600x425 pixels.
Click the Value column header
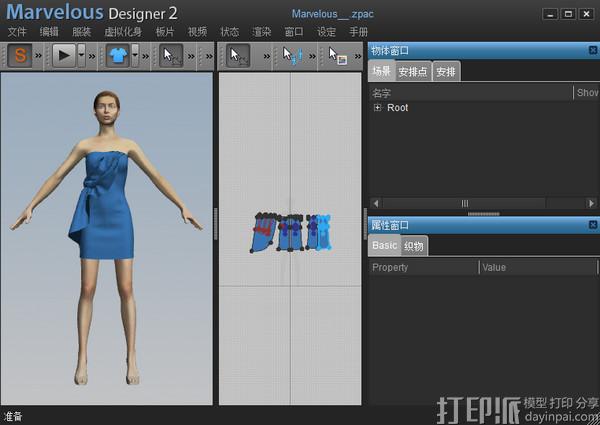coord(538,267)
